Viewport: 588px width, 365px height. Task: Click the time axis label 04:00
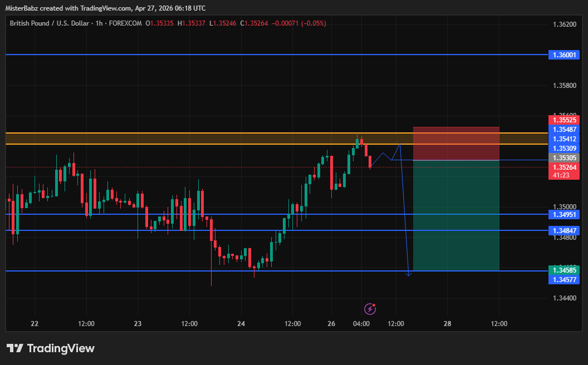point(361,323)
